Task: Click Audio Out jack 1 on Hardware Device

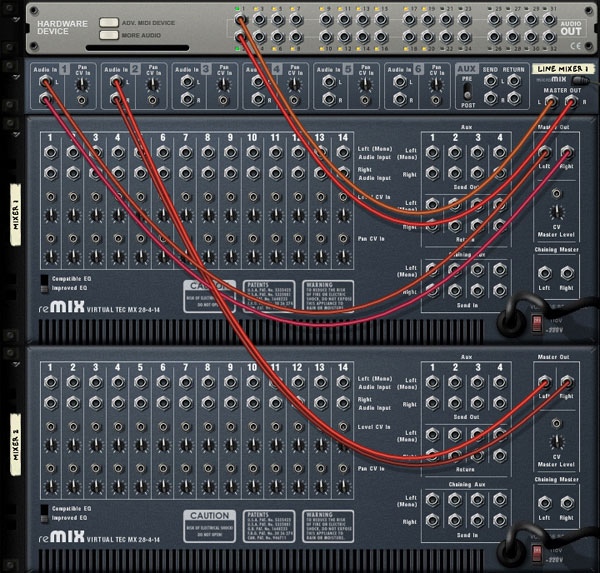Action: [x=240, y=19]
